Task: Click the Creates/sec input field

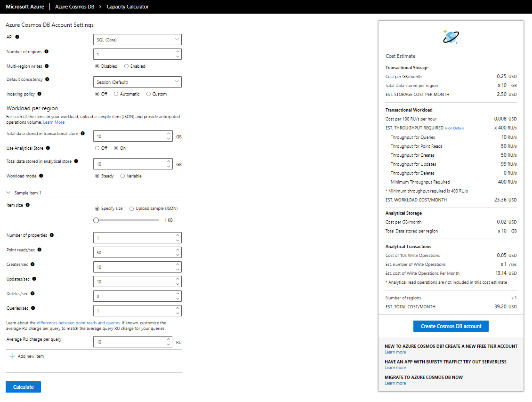Action: click(137, 267)
